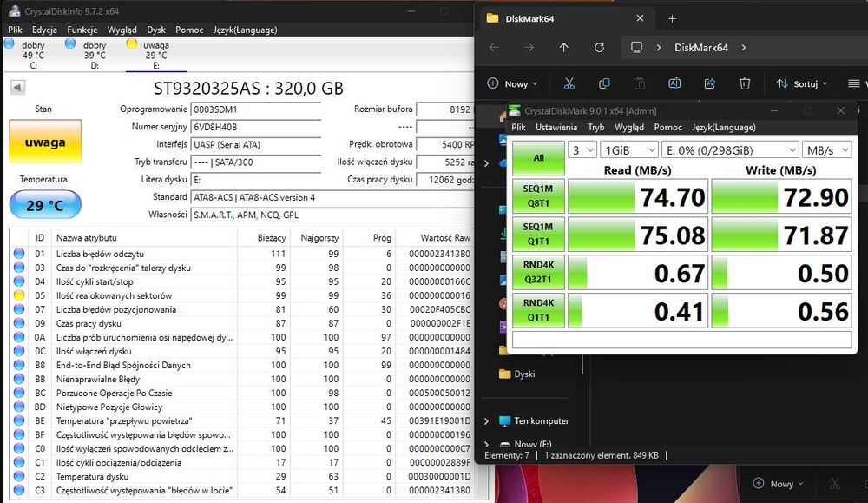Click the 29 °C temperature button
This screenshot has width=868, height=503.
point(45,205)
